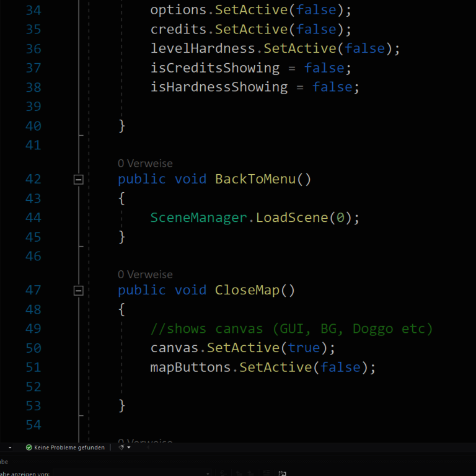Select line number 50 in the margin

tap(33, 348)
